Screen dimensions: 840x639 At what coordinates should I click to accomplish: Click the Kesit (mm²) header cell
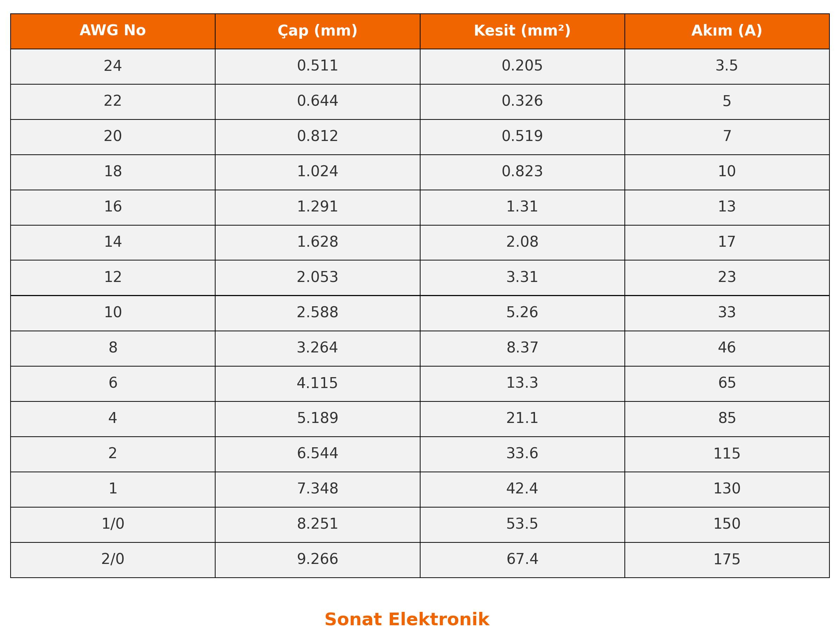pyautogui.click(x=522, y=31)
